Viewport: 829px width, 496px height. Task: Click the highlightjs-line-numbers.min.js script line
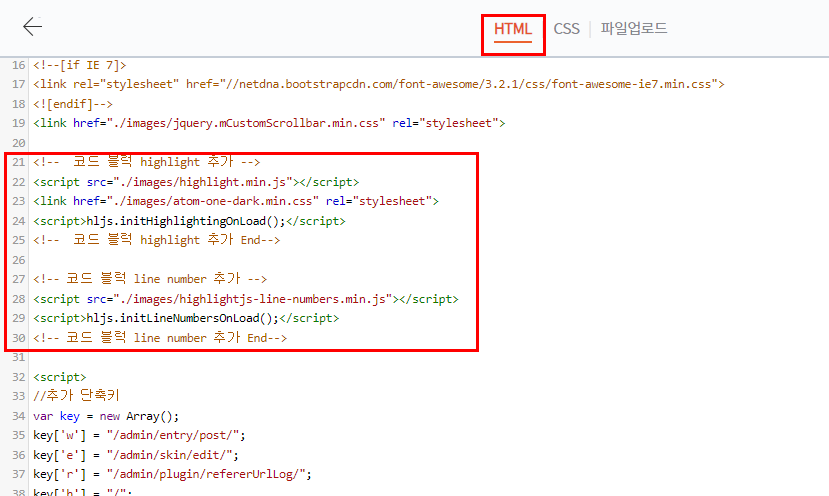pos(246,299)
